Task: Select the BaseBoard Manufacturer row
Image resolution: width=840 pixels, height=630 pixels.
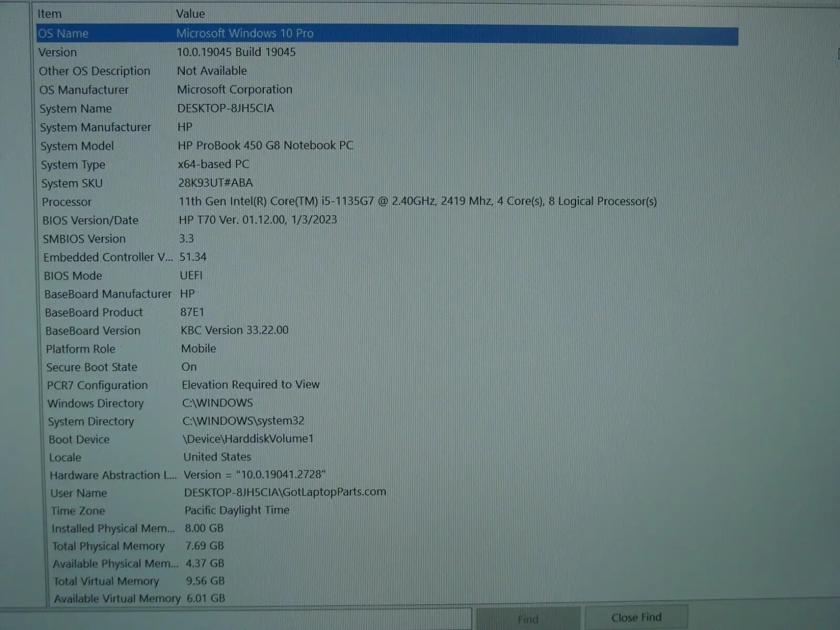Action: click(x=108, y=294)
